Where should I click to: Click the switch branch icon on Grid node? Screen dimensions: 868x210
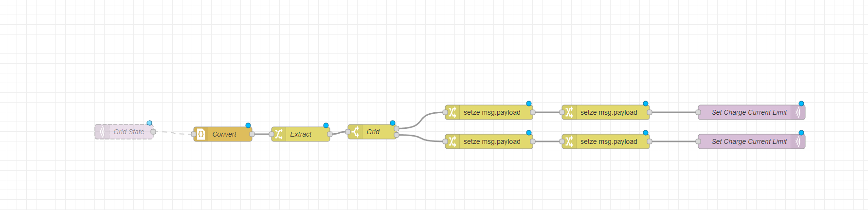click(355, 132)
